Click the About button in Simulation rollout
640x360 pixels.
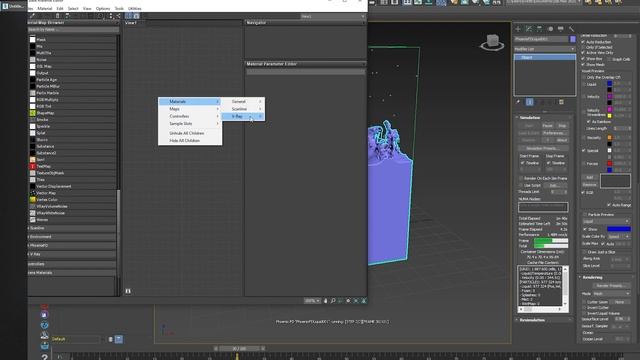tap(562, 140)
